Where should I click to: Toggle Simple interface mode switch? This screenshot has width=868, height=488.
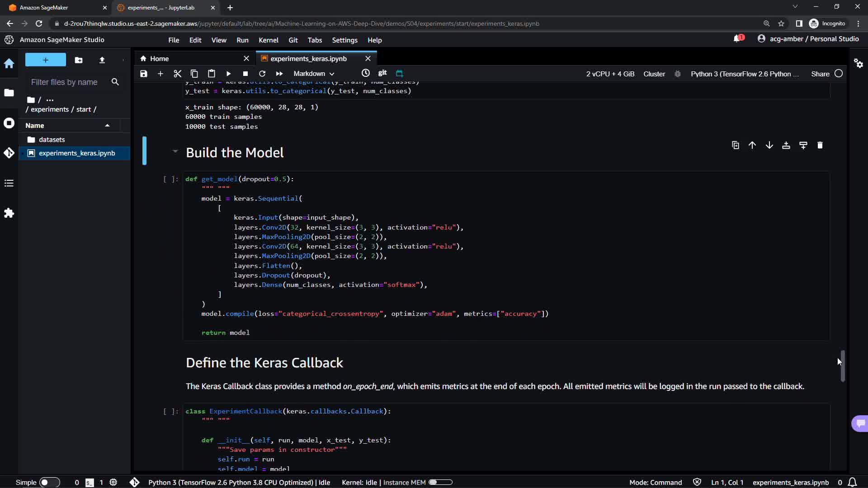pos(49,482)
